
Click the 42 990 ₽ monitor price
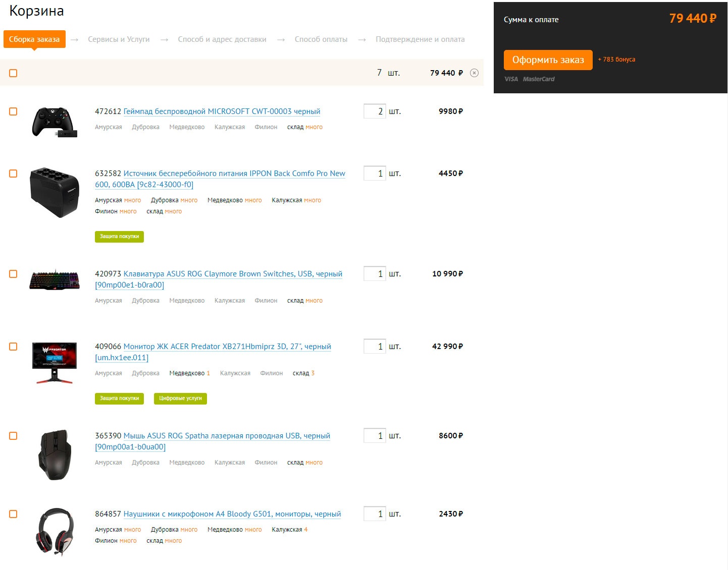(x=447, y=347)
